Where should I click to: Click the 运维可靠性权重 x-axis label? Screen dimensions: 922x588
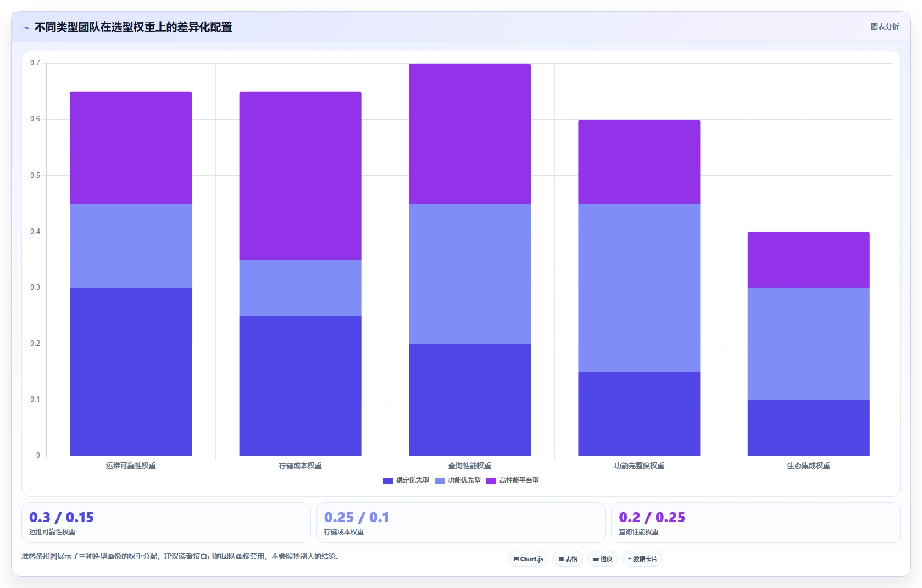coord(131,466)
